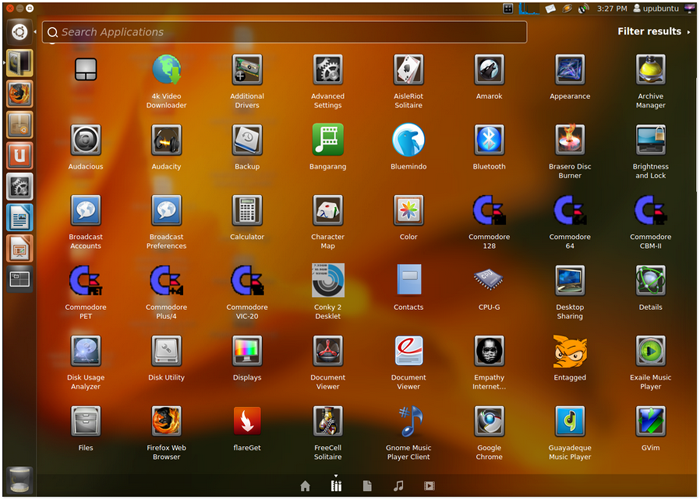Image resolution: width=700 pixels, height=500 pixels.
Task: Switch to the Files lens
Action: click(367, 486)
